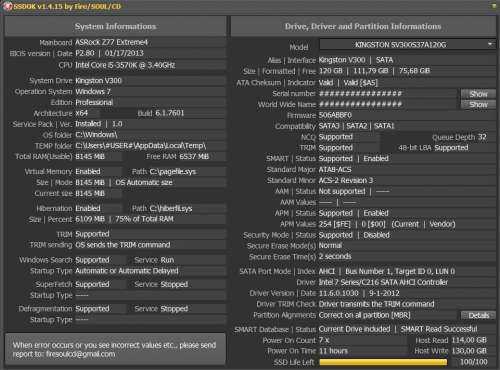Click the APM Values 254 [$FE] entry
This screenshot has width=500, height=370.
click(x=335, y=224)
